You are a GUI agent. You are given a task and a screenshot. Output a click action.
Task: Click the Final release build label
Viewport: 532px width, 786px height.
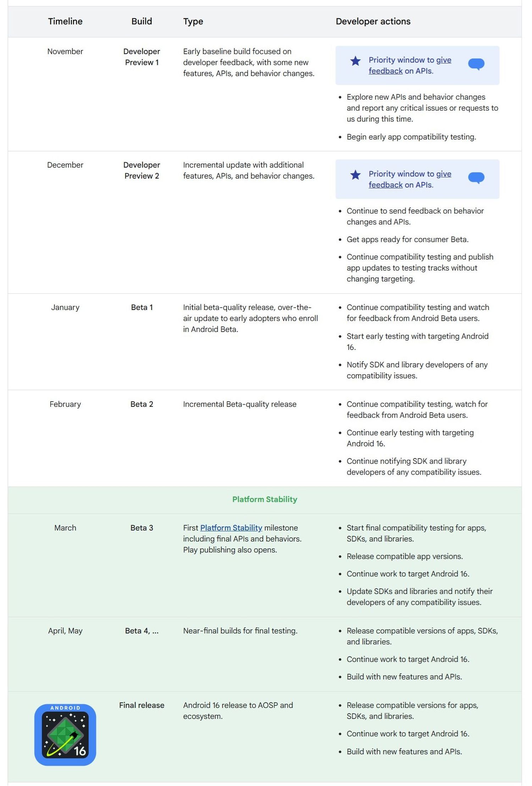[142, 705]
